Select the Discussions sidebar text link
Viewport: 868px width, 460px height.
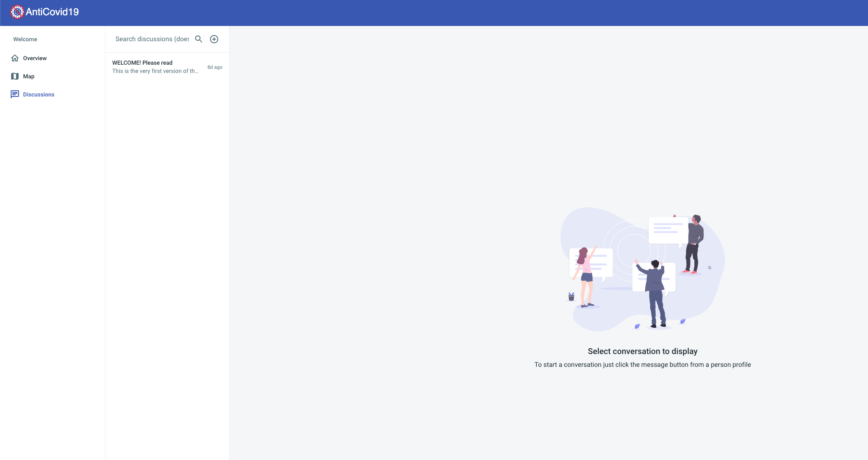tap(39, 94)
